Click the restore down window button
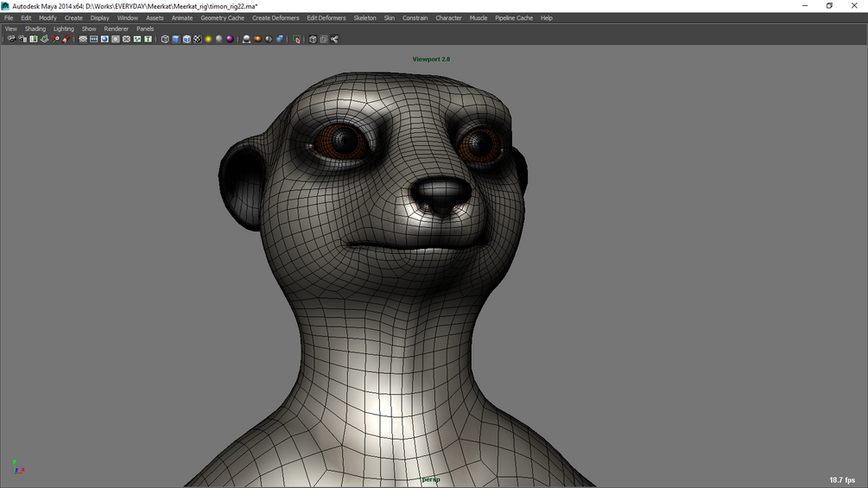Viewport: 868px width, 488px height. (829, 5)
